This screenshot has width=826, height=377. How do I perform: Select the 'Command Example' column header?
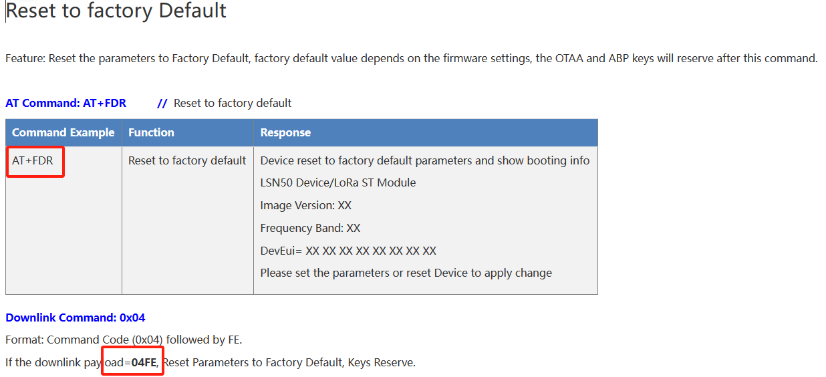63,133
